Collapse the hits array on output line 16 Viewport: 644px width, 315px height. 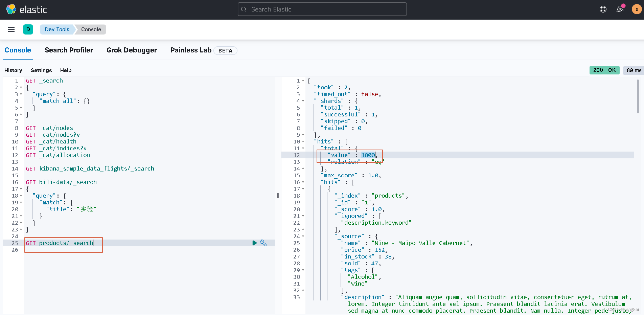pos(303,182)
